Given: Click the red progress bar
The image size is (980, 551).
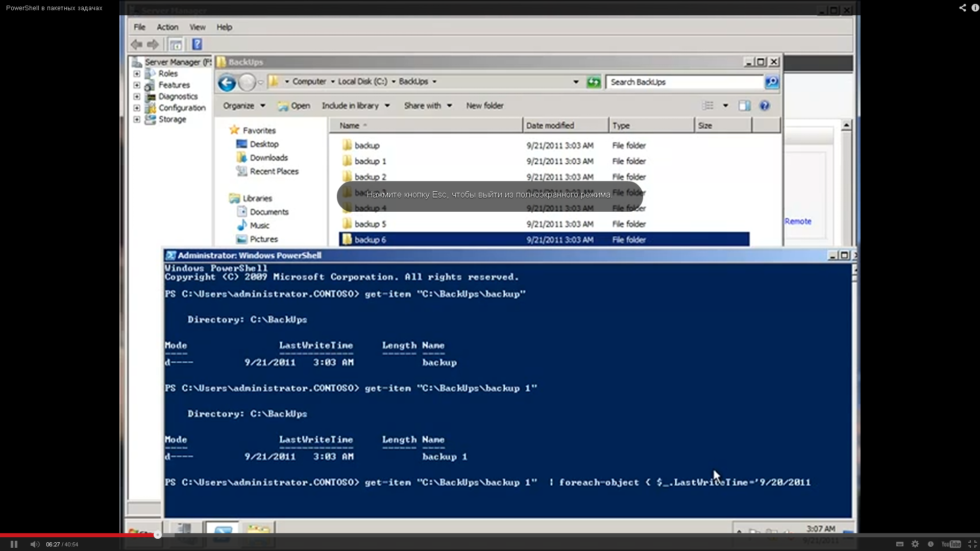Looking at the screenshot, I should (77, 535).
